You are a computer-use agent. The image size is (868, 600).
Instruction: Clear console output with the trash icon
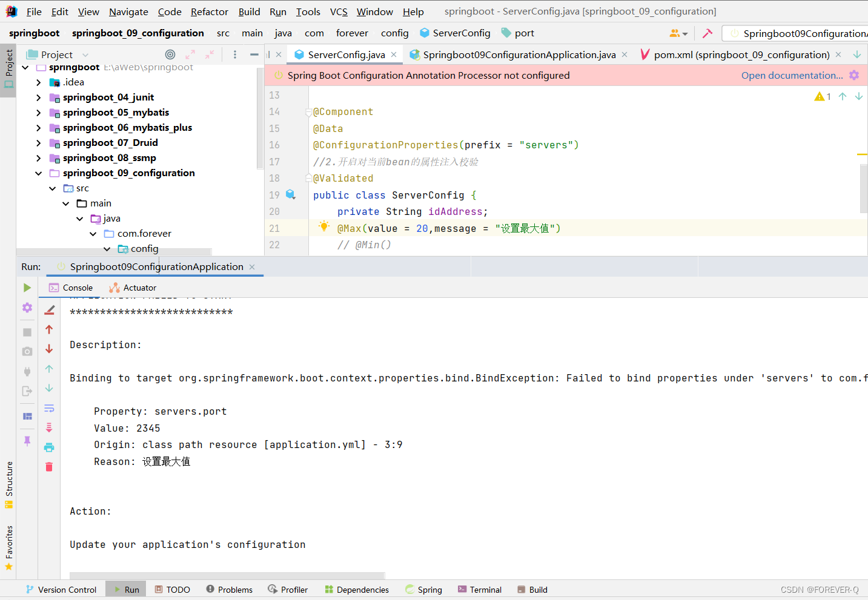(49, 467)
